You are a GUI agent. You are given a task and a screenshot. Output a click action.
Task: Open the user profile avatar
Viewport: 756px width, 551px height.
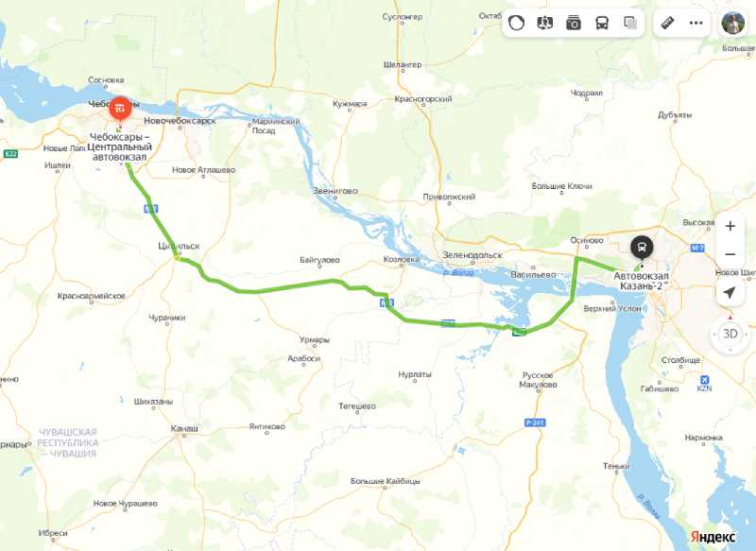click(x=733, y=23)
